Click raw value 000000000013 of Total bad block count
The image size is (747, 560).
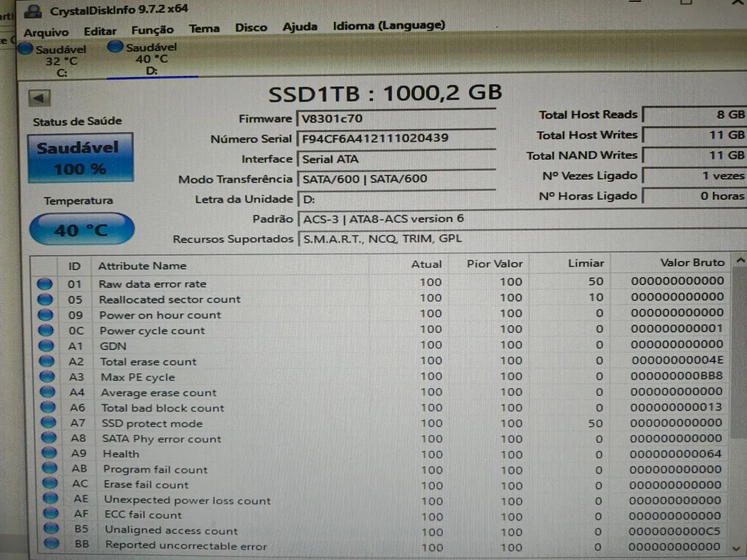pos(676,407)
